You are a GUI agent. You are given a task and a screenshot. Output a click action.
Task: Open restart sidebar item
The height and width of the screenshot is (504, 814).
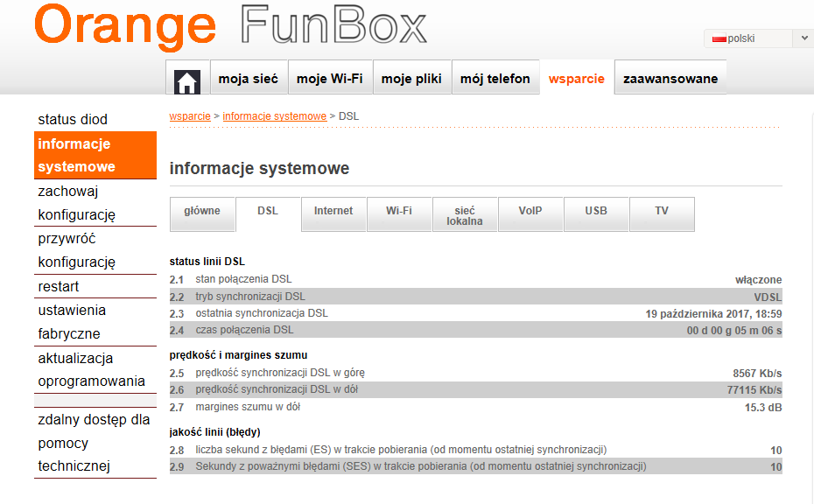tap(95, 286)
